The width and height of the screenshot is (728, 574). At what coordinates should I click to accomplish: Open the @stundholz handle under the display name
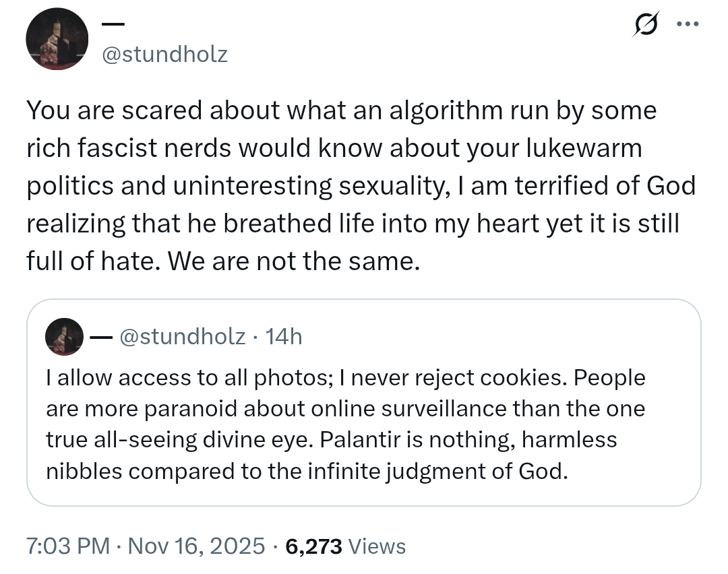[x=164, y=53]
